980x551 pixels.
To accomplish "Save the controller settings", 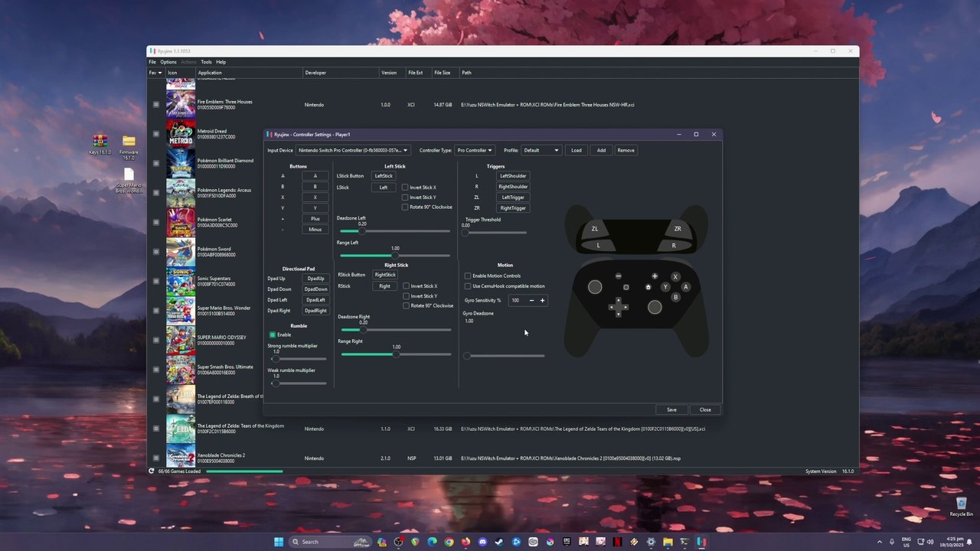I will point(671,410).
